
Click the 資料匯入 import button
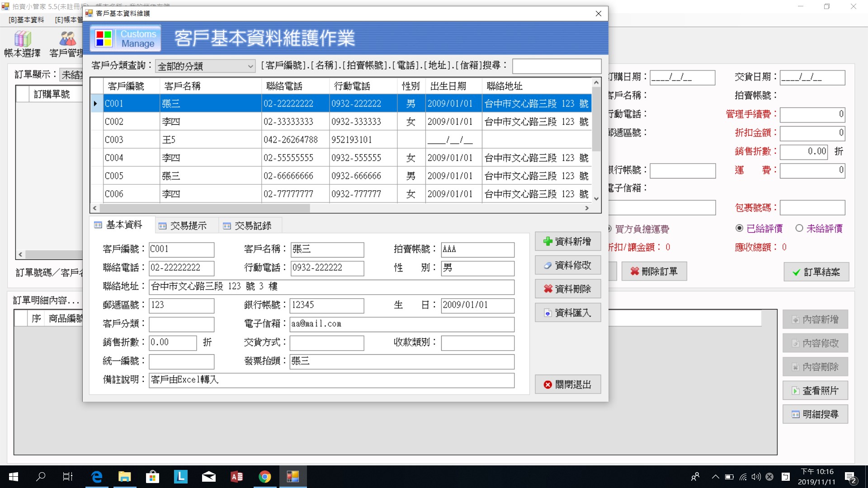pyautogui.click(x=568, y=313)
